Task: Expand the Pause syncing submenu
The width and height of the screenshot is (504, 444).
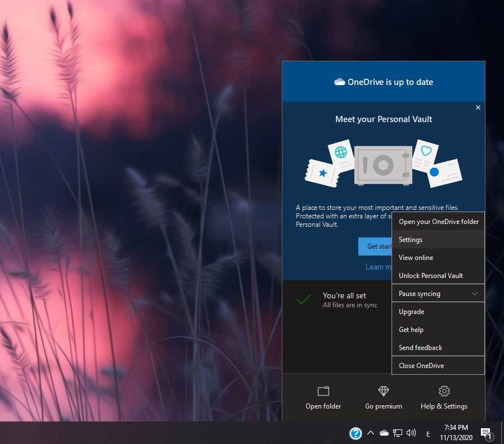Action: coord(438,294)
